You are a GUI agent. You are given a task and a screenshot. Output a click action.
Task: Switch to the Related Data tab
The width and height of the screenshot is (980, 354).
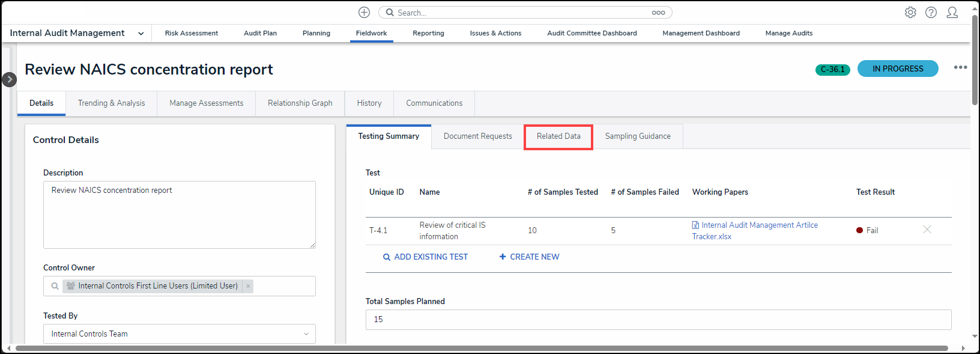pos(558,136)
